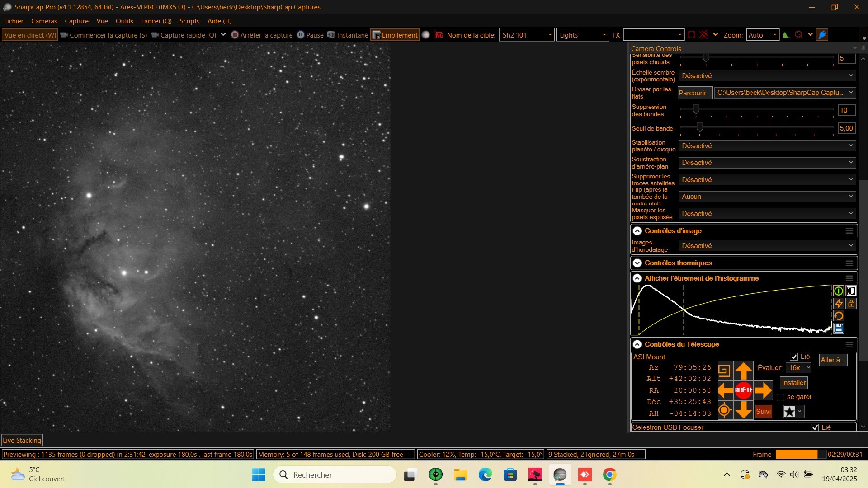The image size is (868, 488).
Task: Slew mount left with orange arrow
Action: (x=725, y=390)
